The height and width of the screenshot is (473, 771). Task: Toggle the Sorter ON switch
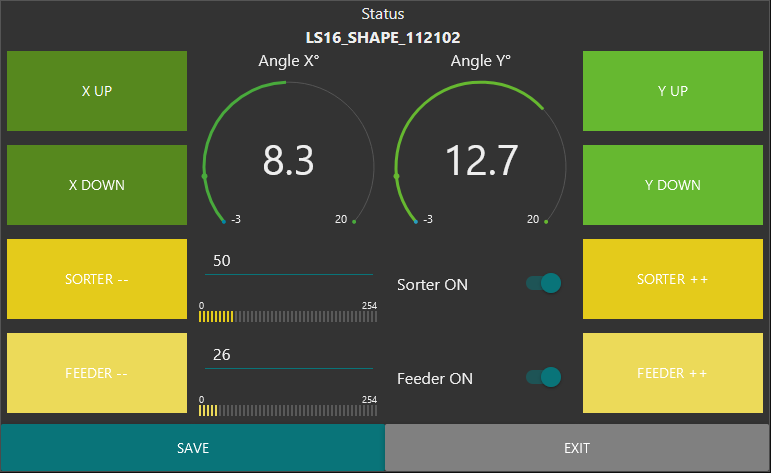coord(544,283)
